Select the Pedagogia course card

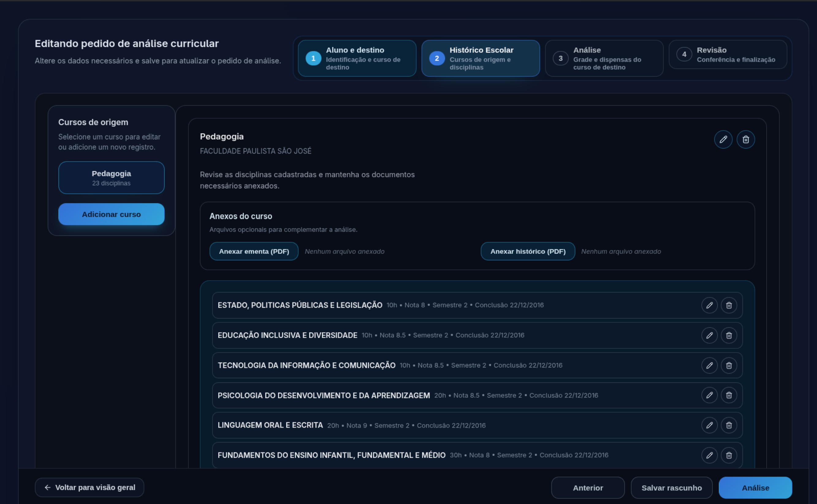111,178
